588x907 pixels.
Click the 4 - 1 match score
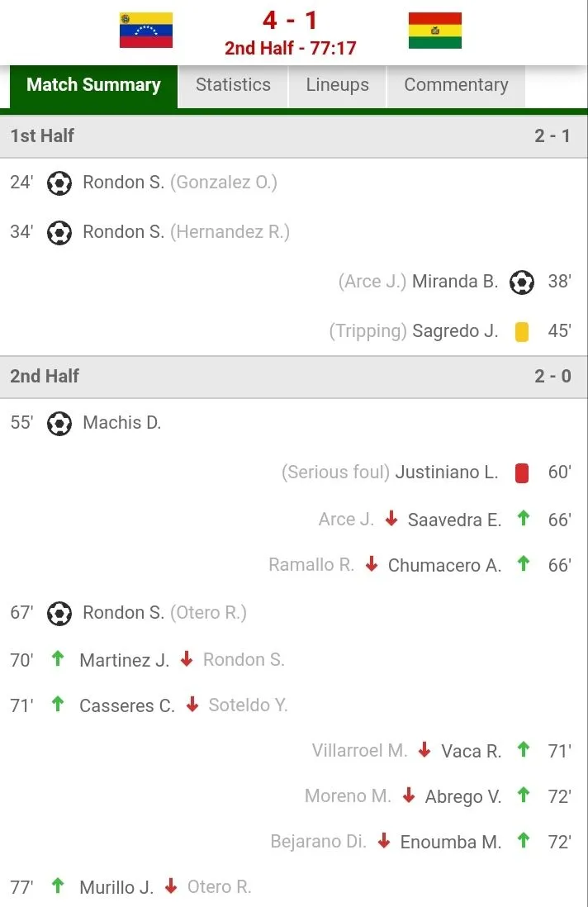(290, 20)
